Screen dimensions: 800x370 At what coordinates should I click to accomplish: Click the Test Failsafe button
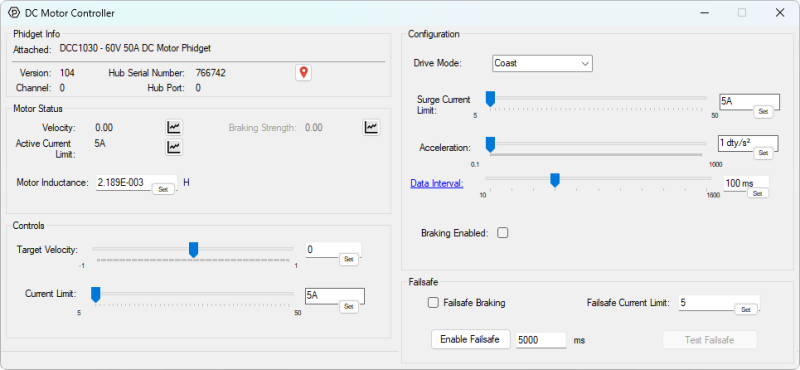tap(710, 339)
